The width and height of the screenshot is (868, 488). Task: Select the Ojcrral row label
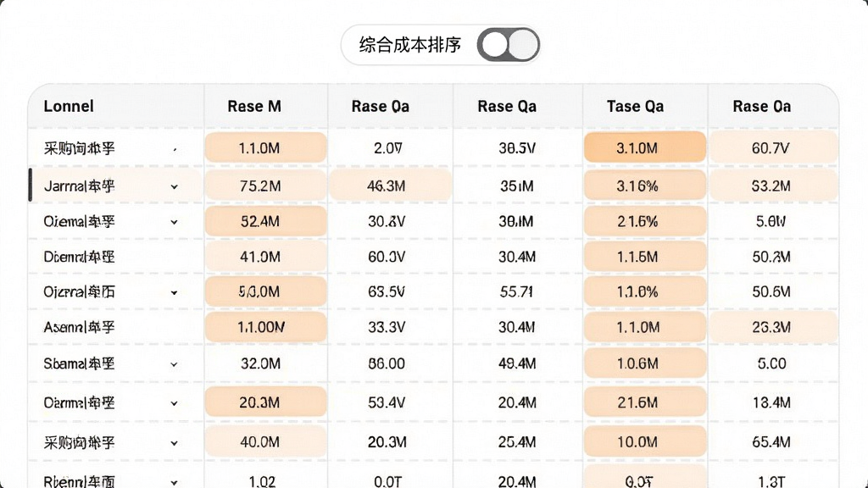(x=79, y=291)
